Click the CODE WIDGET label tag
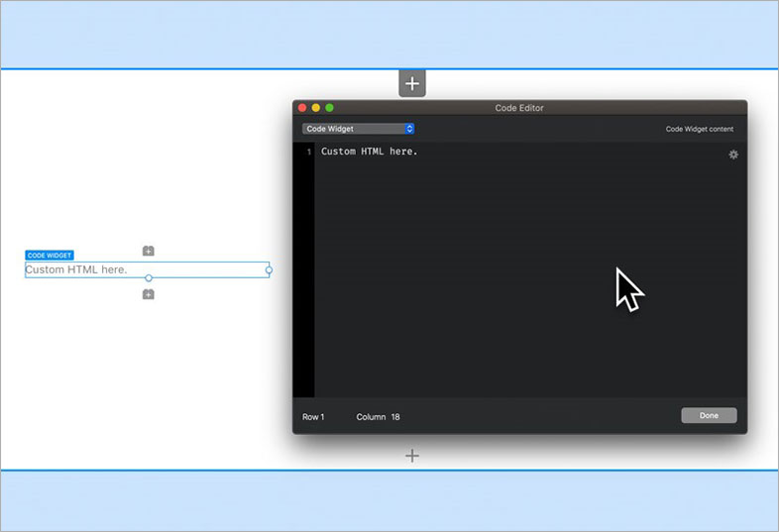Image resolution: width=779 pixels, height=532 pixels. point(50,256)
